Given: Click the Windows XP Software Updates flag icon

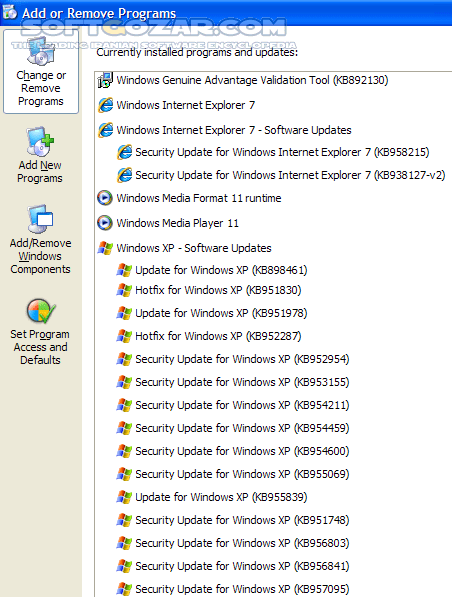Looking at the screenshot, I should point(105,248).
